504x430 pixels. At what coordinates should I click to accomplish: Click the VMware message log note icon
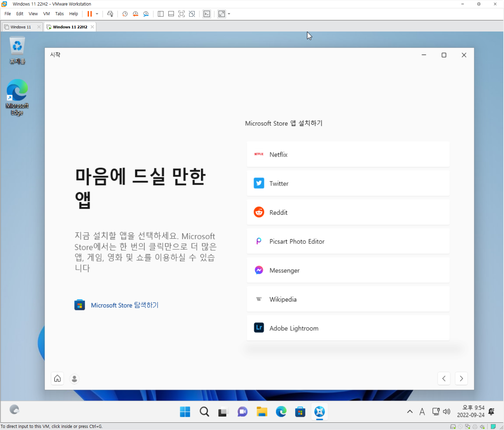click(493, 427)
